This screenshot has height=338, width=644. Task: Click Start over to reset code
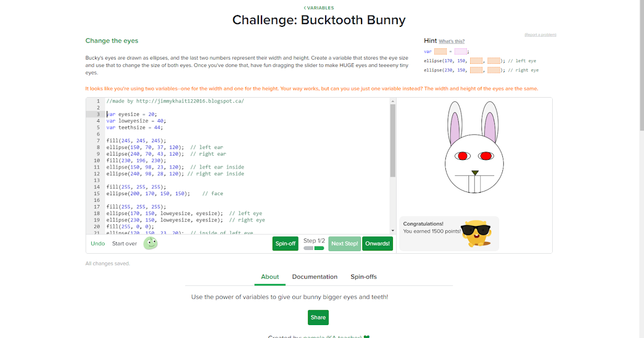(x=123, y=243)
